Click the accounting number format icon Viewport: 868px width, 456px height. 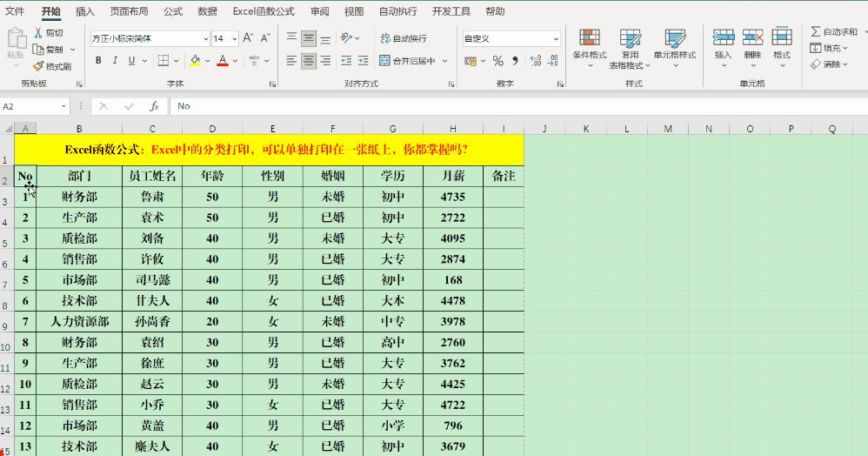click(471, 61)
